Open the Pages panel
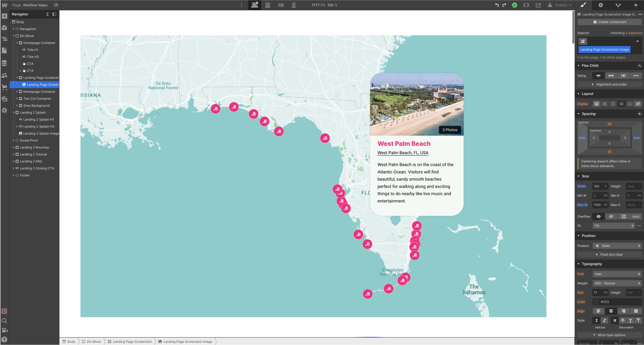644x345 pixels. pos(5,50)
